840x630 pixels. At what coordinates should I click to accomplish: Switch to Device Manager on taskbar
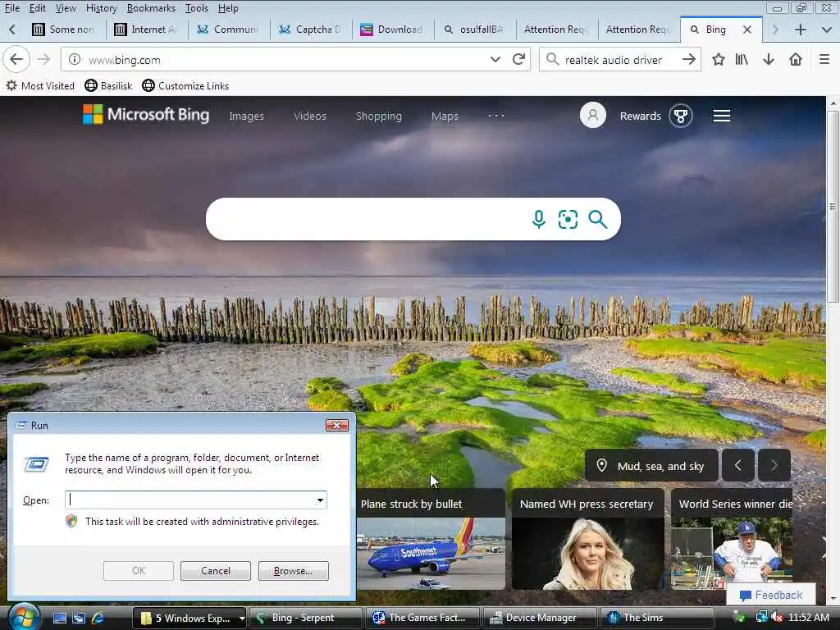tap(540, 618)
